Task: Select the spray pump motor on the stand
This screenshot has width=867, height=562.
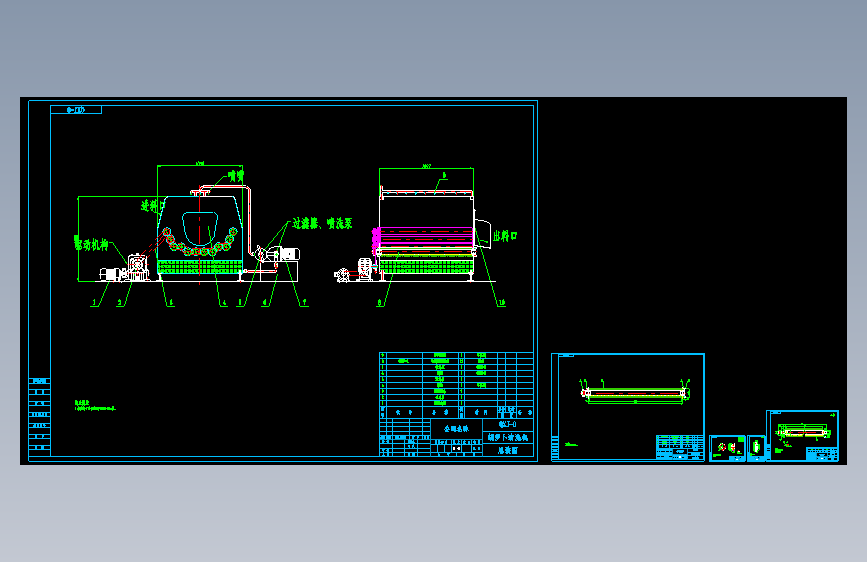Action: click(x=289, y=254)
